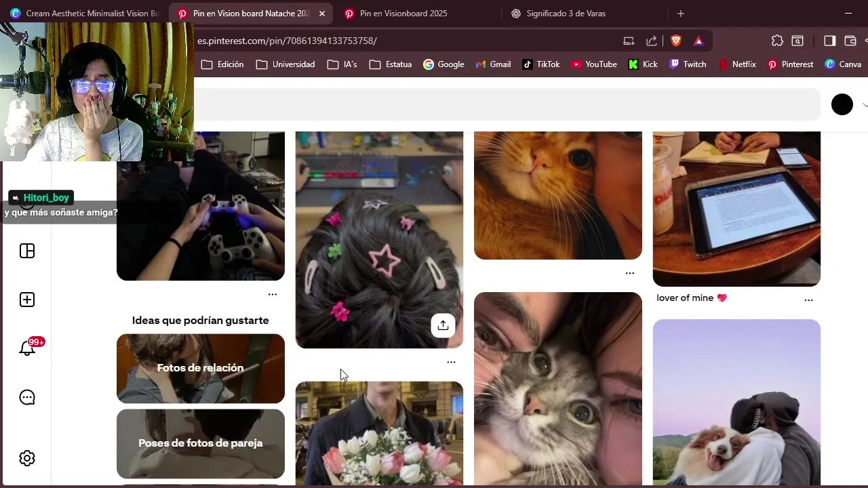Open Pinterest settings gear icon
This screenshot has width=868, height=488.
[x=27, y=458]
